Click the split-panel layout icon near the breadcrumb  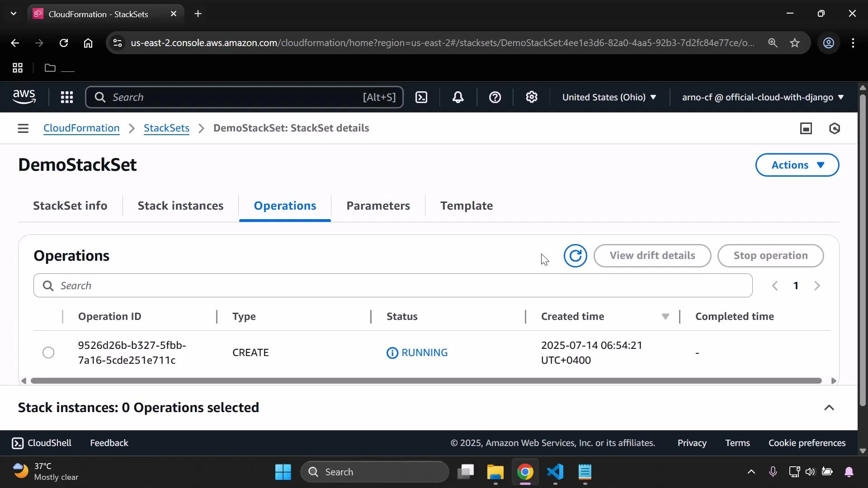tap(807, 128)
